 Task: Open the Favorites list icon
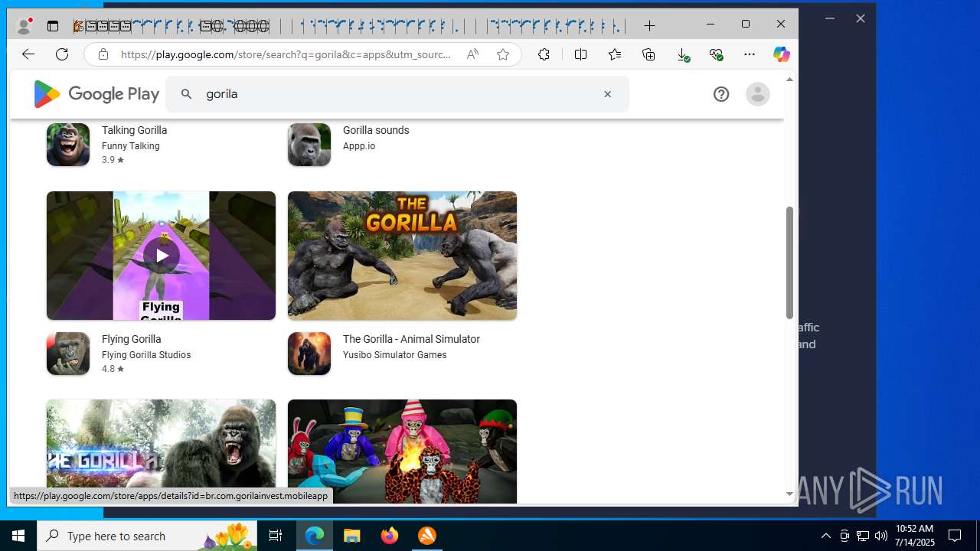615,54
